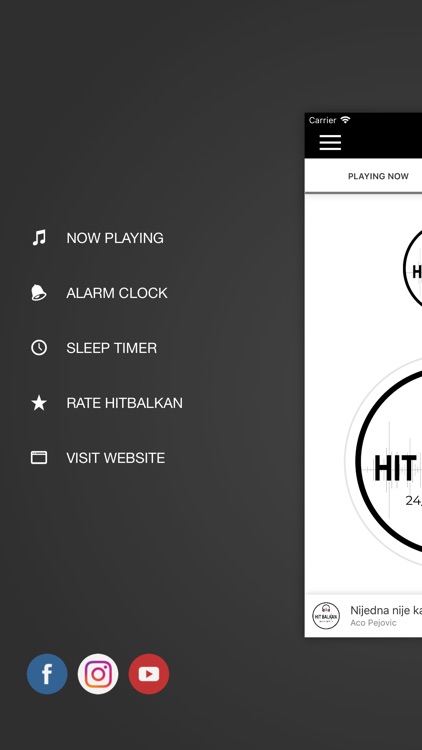The height and width of the screenshot is (750, 422).
Task: Click the alarm bell icon
Action: 39,292
